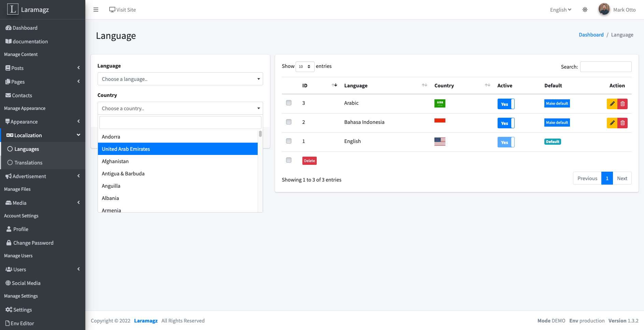Open Translations in the sidebar
This screenshot has width=644, height=330.
pos(28,163)
